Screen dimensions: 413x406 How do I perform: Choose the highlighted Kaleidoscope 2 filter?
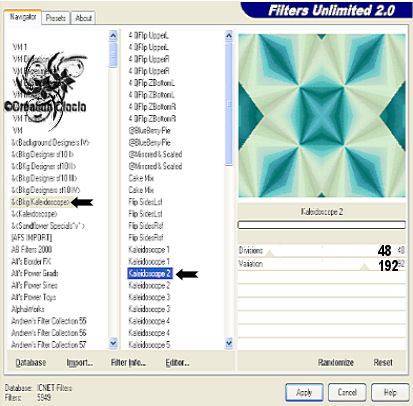pos(150,274)
